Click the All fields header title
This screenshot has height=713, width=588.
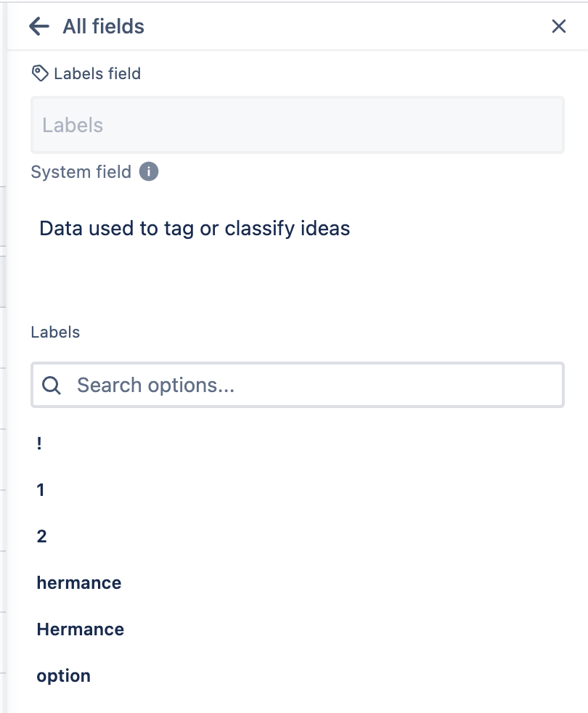[x=103, y=27]
